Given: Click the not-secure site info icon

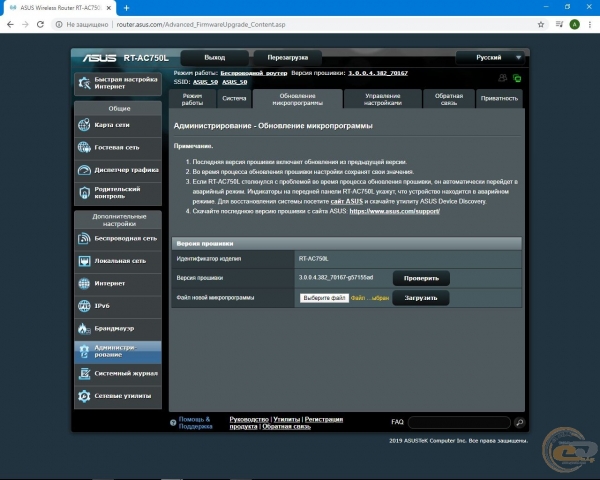Looking at the screenshot, I should click(59, 24).
